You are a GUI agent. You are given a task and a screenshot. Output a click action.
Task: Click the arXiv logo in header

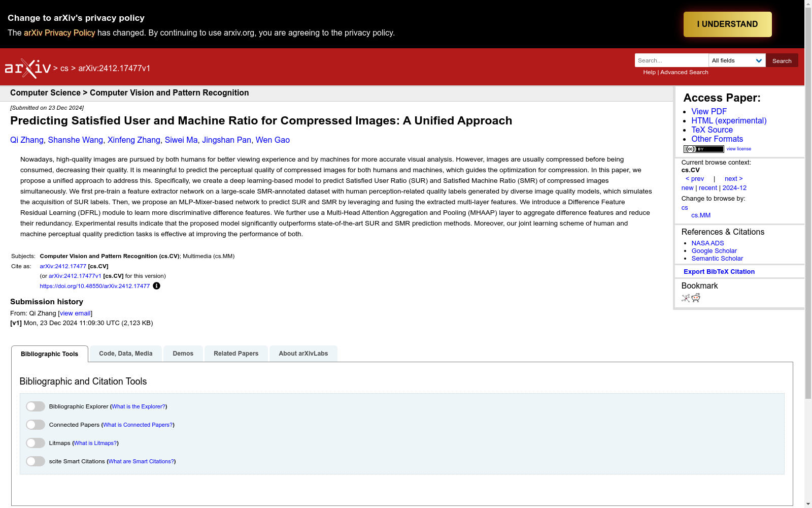pos(28,69)
